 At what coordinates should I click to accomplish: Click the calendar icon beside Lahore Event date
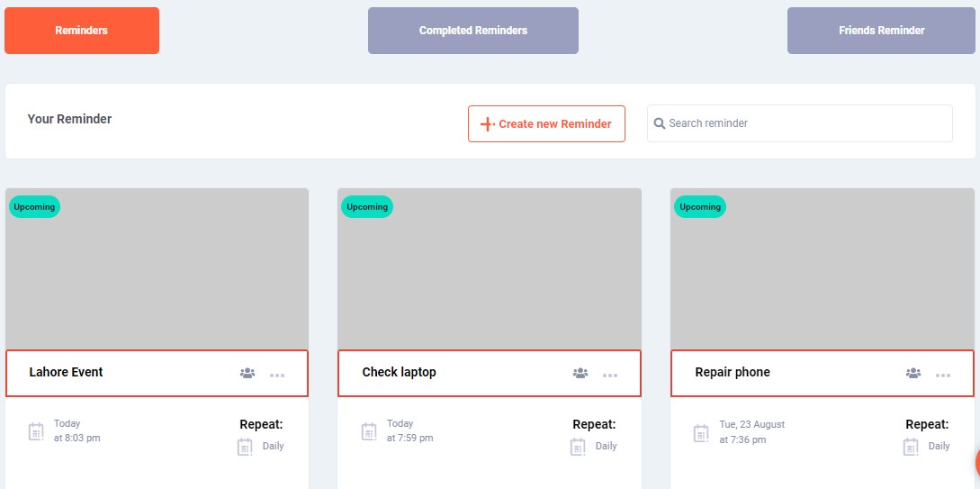pyautogui.click(x=36, y=431)
